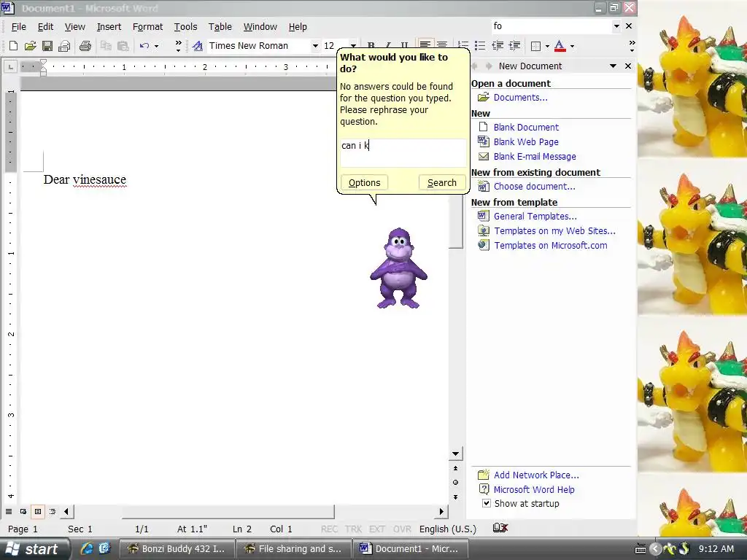Apply numbered list formatting
This screenshot has width=747, height=560.
pyautogui.click(x=462, y=46)
